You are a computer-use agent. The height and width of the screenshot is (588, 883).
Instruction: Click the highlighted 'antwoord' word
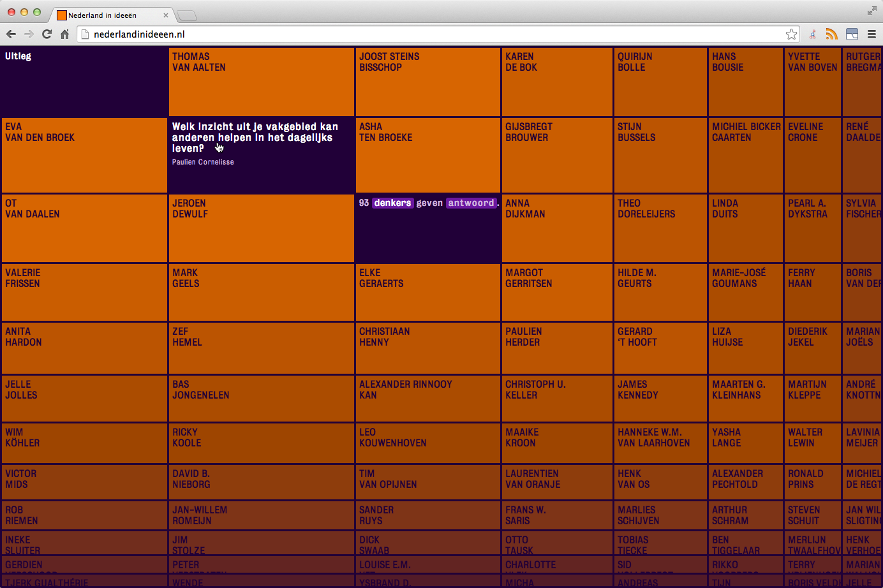point(471,203)
